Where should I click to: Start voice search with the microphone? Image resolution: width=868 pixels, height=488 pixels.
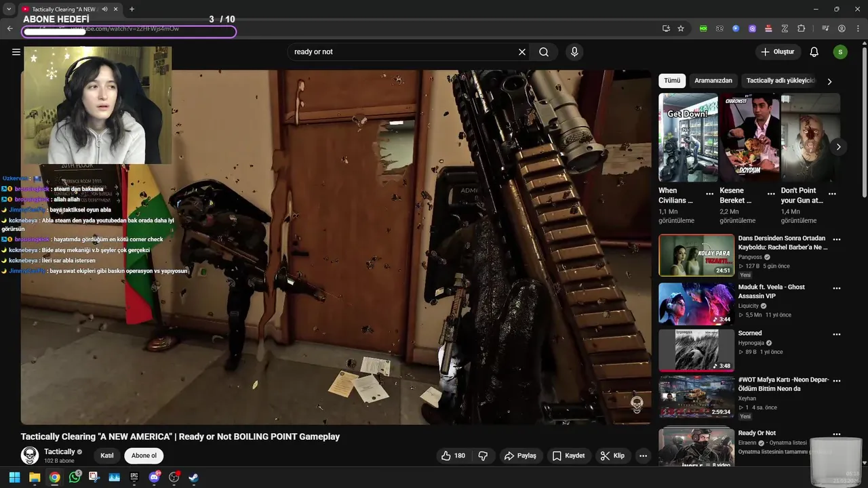(x=574, y=52)
